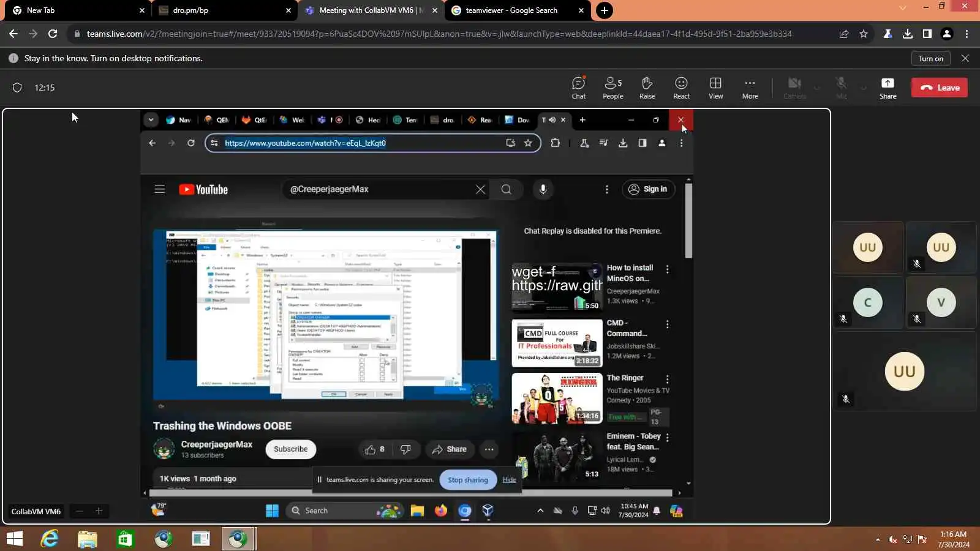The image size is (980, 551).
Task: Open the CMD Full Course video thumbnail
Action: point(557,343)
